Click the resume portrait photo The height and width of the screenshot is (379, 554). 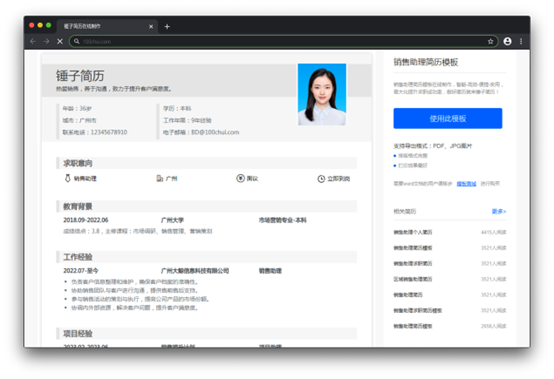(322, 94)
